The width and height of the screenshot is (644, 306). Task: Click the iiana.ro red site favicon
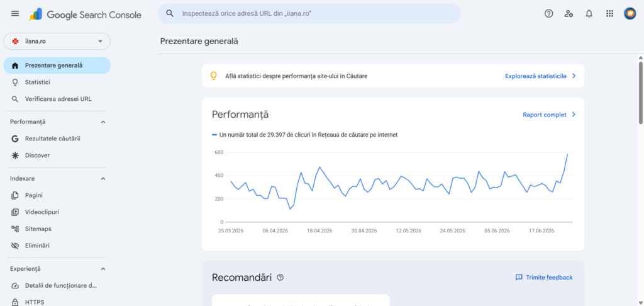click(x=16, y=42)
